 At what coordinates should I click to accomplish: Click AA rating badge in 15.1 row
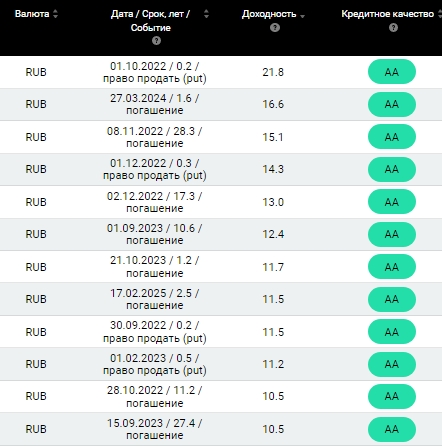392,137
